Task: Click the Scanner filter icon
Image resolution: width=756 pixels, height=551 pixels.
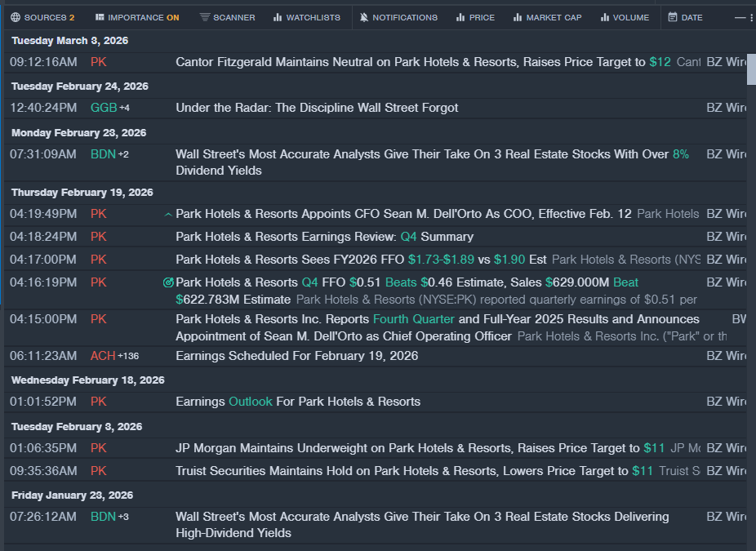Action: click(205, 17)
